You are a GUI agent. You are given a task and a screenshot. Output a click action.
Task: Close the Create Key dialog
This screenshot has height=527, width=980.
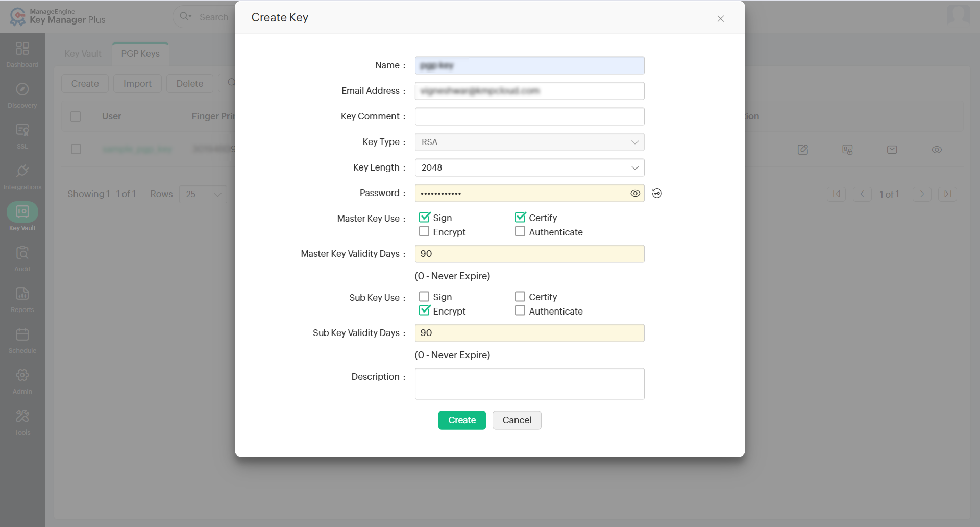(x=721, y=18)
